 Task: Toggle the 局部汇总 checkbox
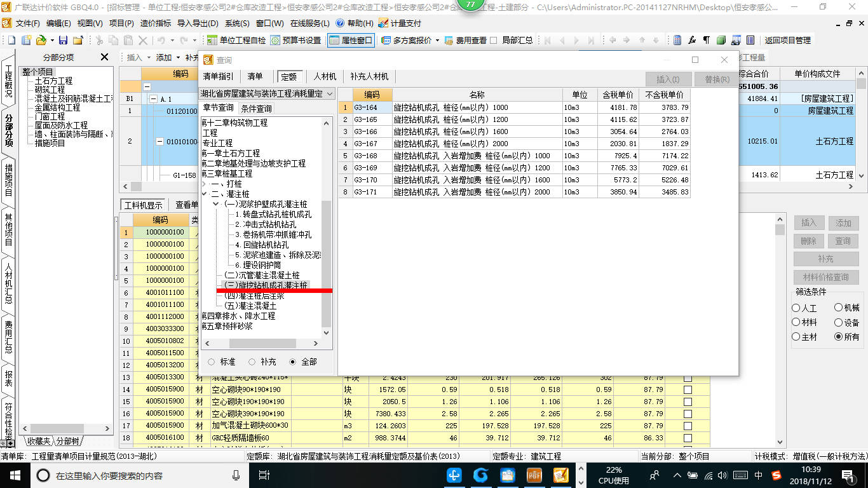tap(494, 40)
